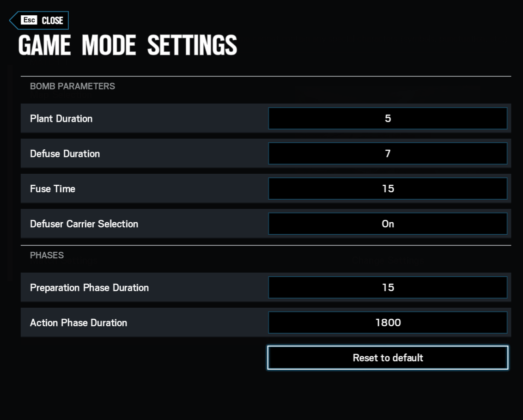This screenshot has width=523, height=420.
Task: Click the Defuse Duration value showing 7
Action: click(388, 154)
